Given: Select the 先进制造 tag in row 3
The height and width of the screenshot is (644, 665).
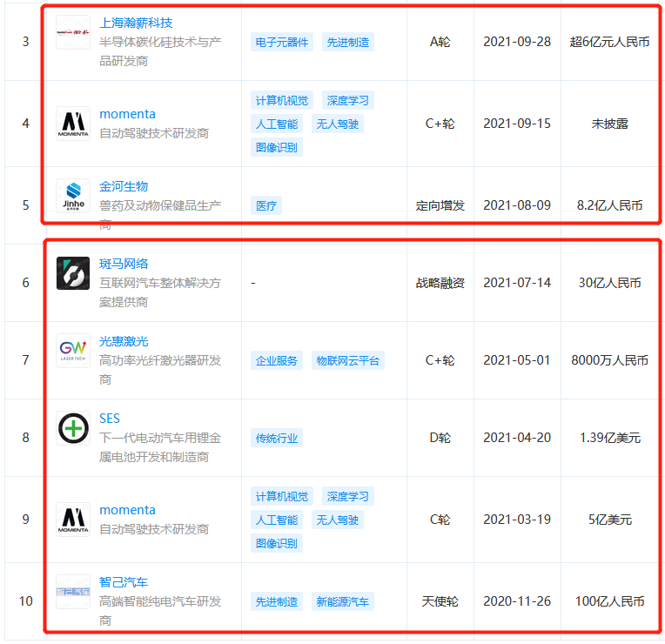Looking at the screenshot, I should 348,42.
